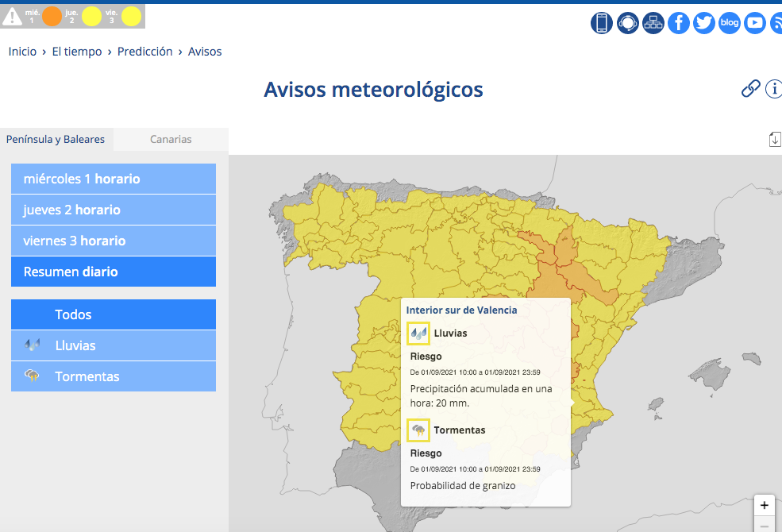Image resolution: width=782 pixels, height=532 pixels.
Task: Filter warnings by Lluvias
Action: click(x=114, y=345)
